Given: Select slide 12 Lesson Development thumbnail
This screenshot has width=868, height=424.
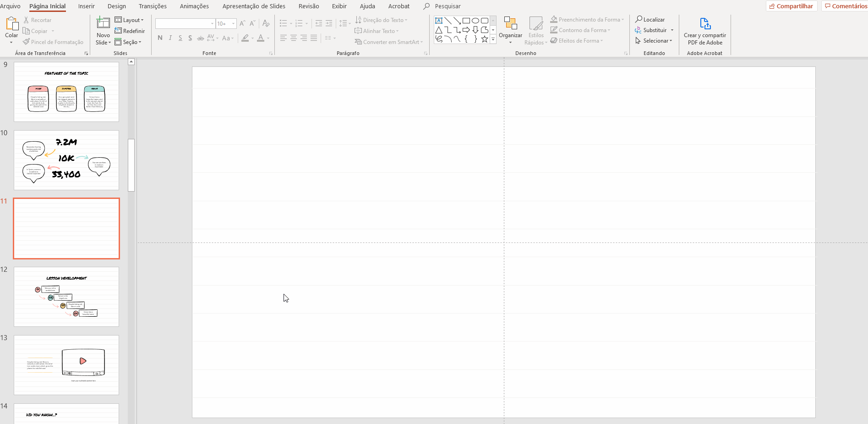Looking at the screenshot, I should 66,297.
